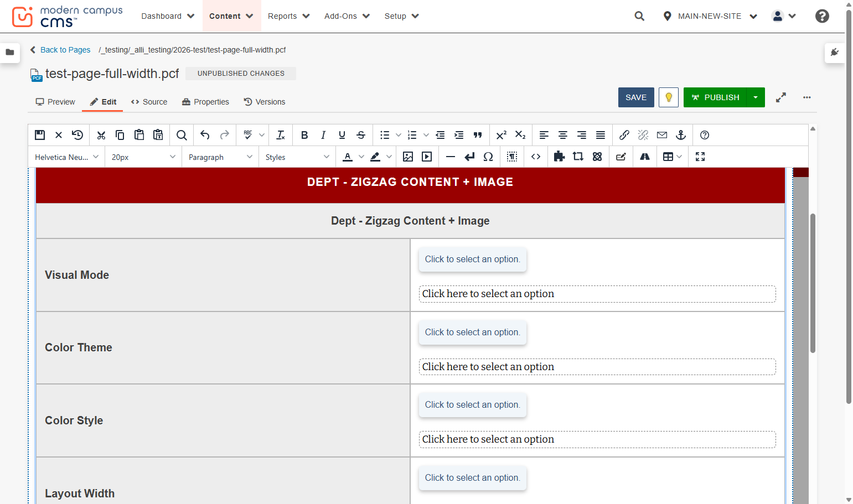The image size is (853, 504).
Task: Toggle strikethrough formatting
Action: click(361, 135)
